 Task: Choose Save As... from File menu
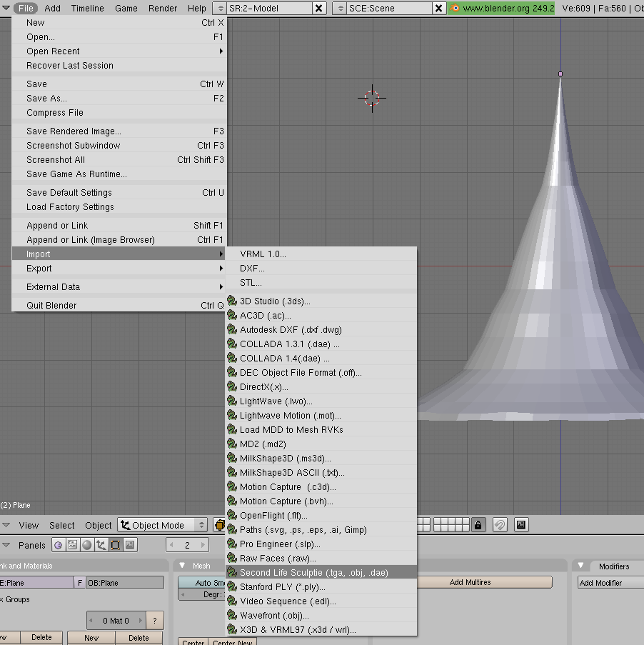119,99
